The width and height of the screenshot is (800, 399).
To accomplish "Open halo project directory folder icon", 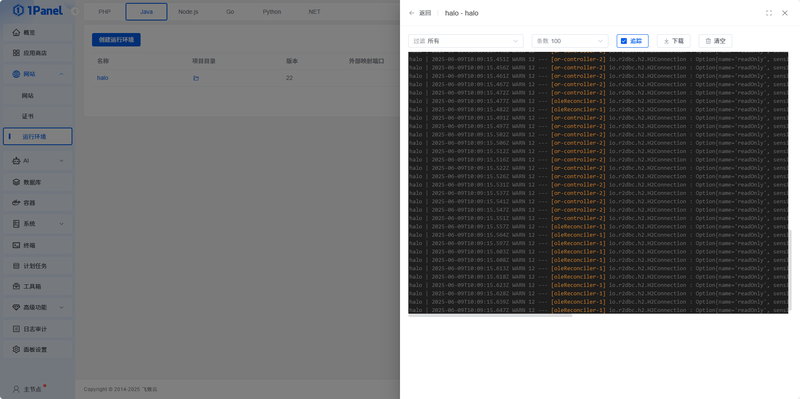I will click(x=196, y=78).
